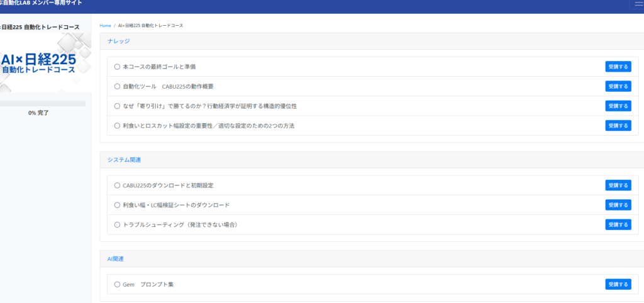
Task: Click the site title in header bar
Action: pos(41,4)
